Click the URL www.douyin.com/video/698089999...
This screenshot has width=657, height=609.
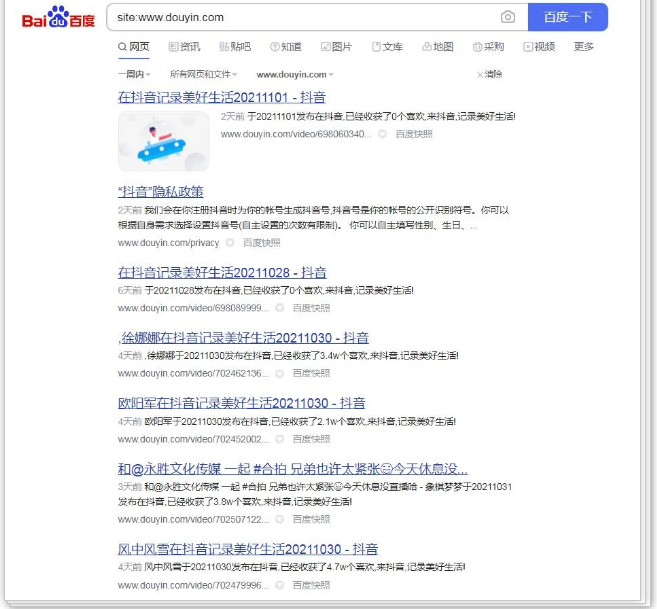click(x=193, y=308)
